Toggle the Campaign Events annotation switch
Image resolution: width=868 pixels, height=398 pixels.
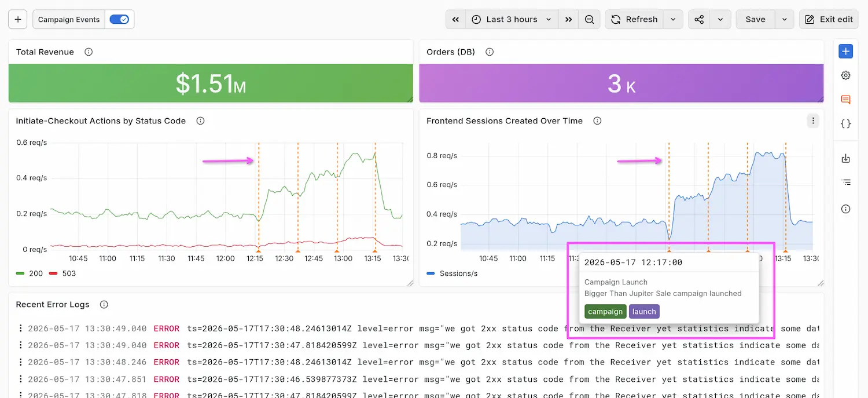[x=119, y=19]
